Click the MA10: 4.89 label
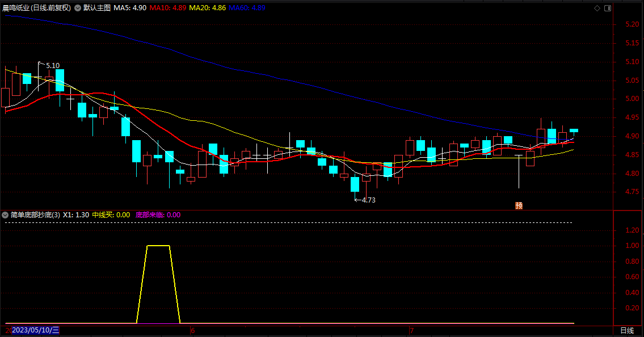This screenshot has height=337, width=644. pos(167,8)
